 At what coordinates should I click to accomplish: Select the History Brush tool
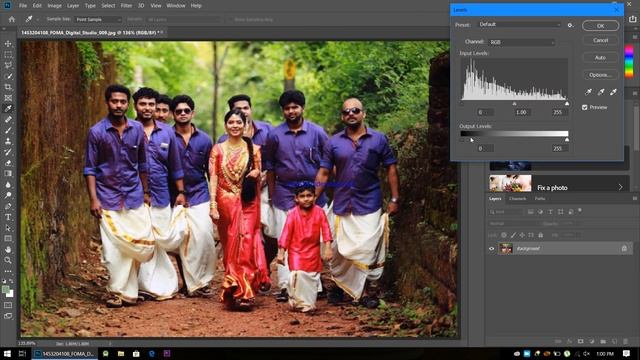pos(8,152)
